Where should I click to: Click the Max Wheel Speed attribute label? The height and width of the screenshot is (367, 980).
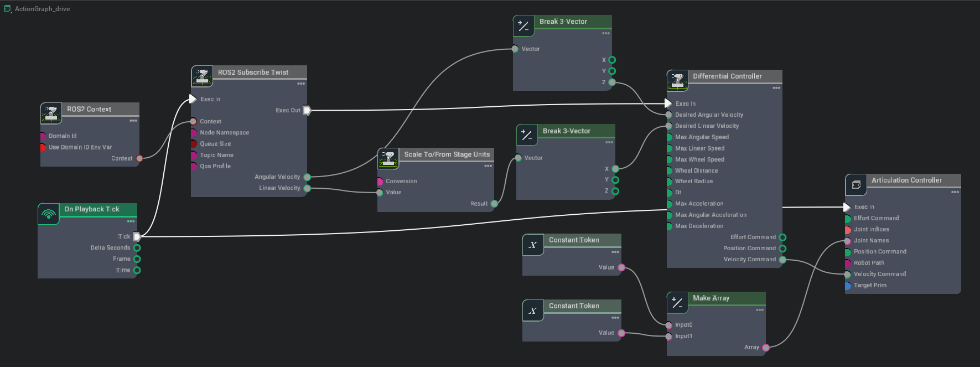699,159
